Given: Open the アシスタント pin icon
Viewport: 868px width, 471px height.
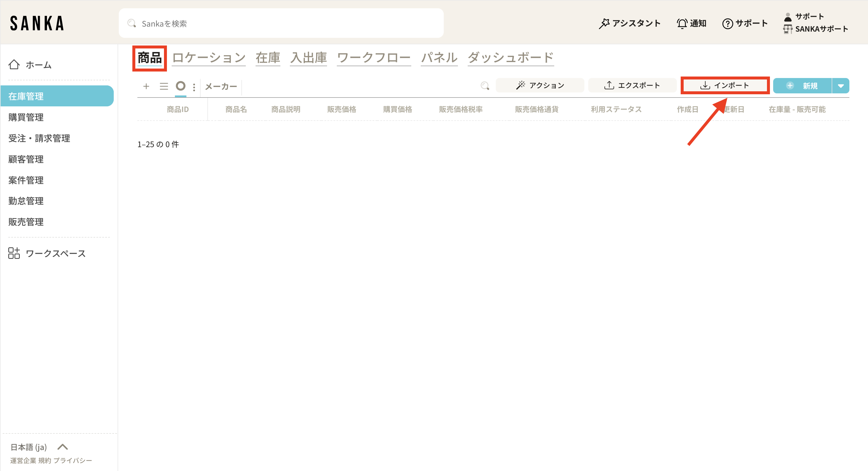Looking at the screenshot, I should tap(604, 23).
